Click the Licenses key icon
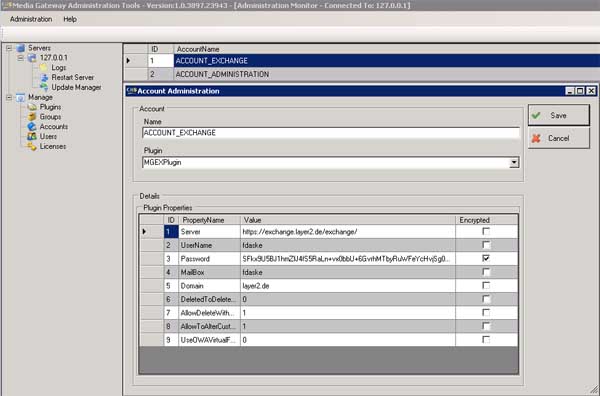 tap(32, 147)
